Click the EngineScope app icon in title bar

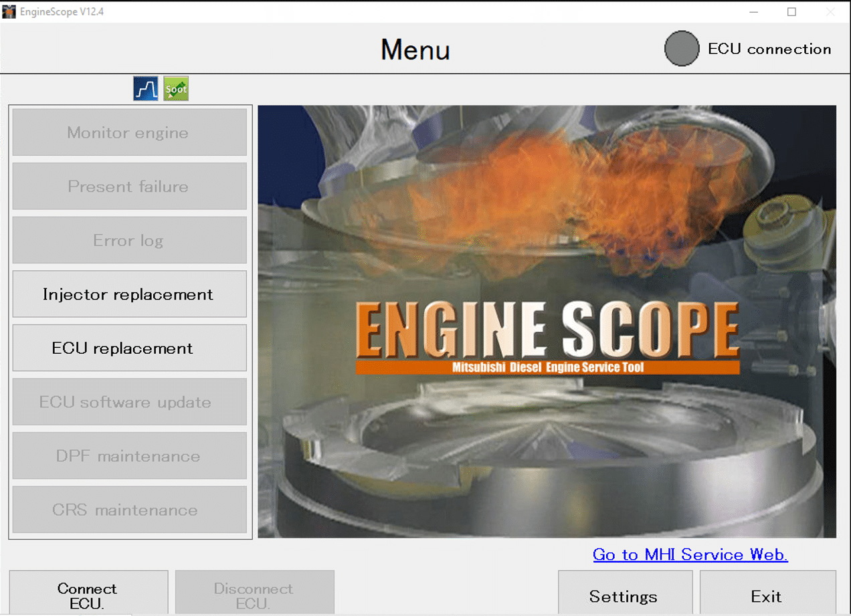pyautogui.click(x=9, y=12)
